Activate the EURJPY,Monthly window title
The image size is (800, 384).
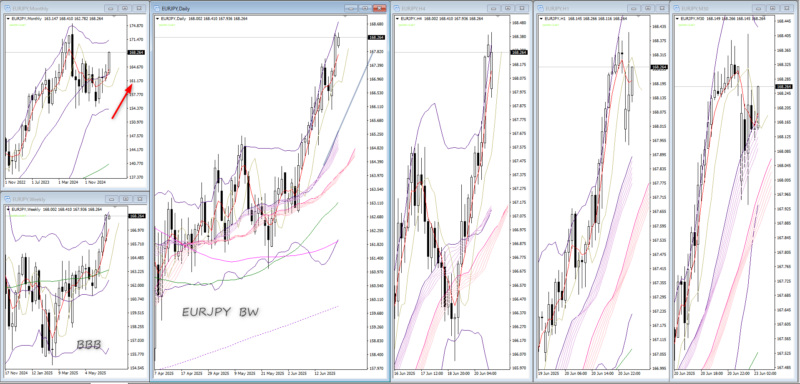(30, 9)
